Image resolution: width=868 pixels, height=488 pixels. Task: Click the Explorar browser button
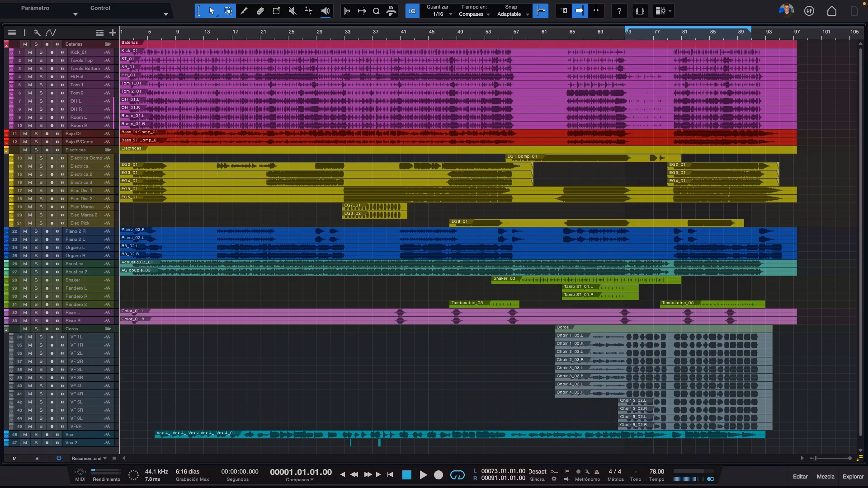[x=853, y=476]
